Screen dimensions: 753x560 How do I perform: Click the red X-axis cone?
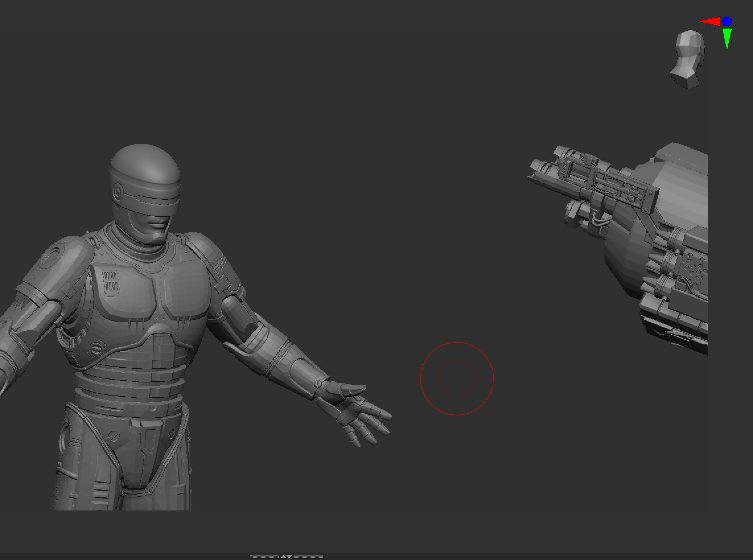[710, 22]
